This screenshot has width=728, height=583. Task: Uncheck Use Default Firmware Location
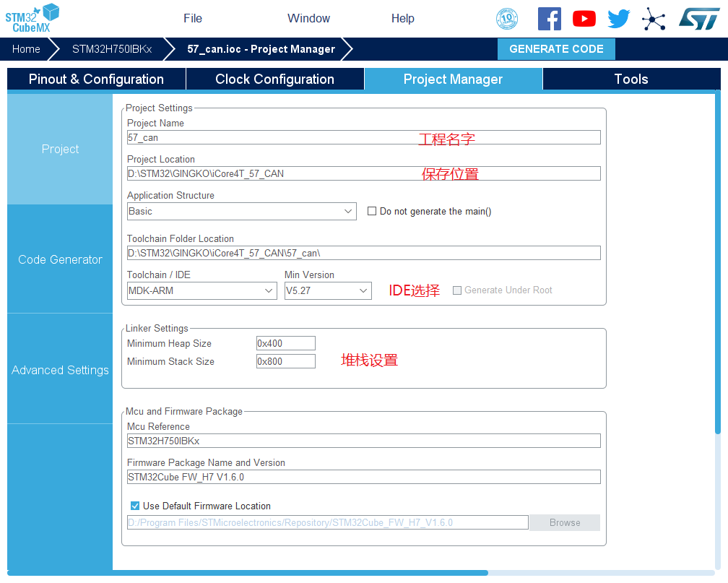135,506
